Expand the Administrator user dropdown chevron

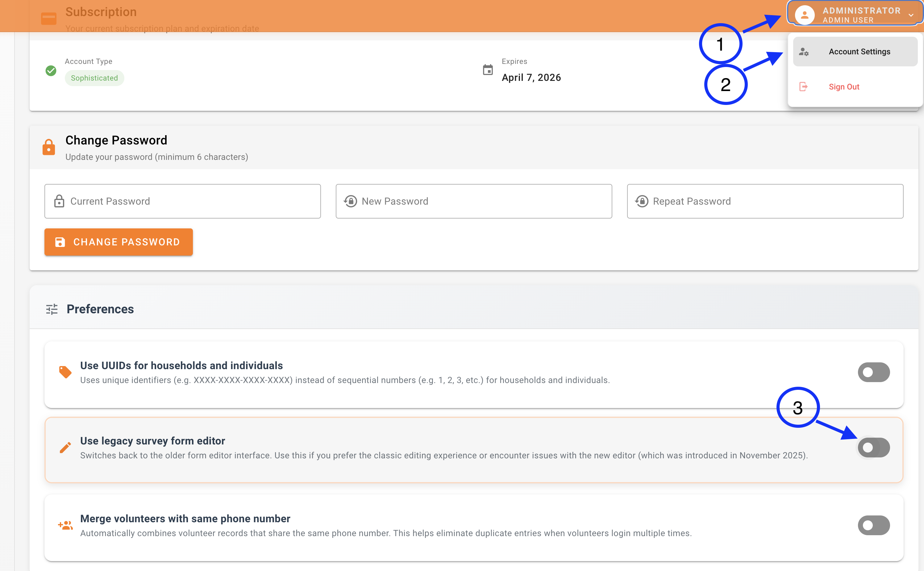911,15
